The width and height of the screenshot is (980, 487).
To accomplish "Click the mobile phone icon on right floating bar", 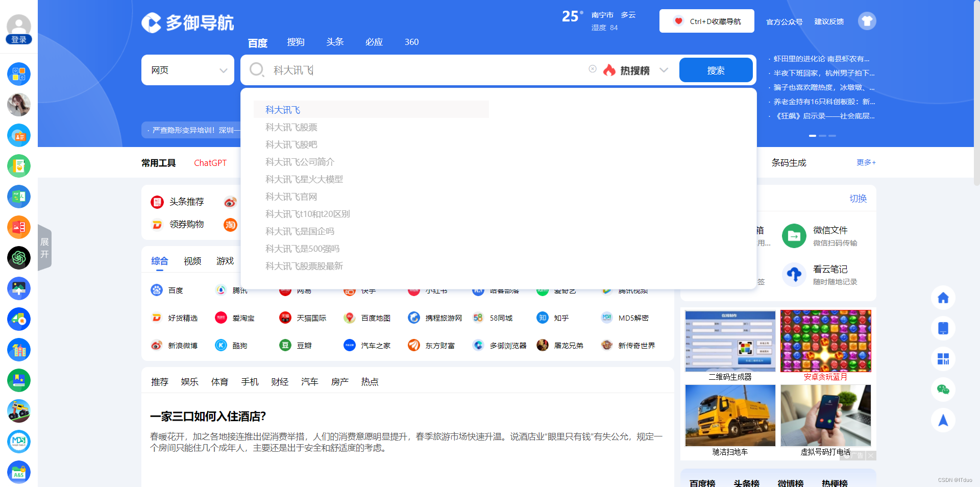I will click(943, 328).
